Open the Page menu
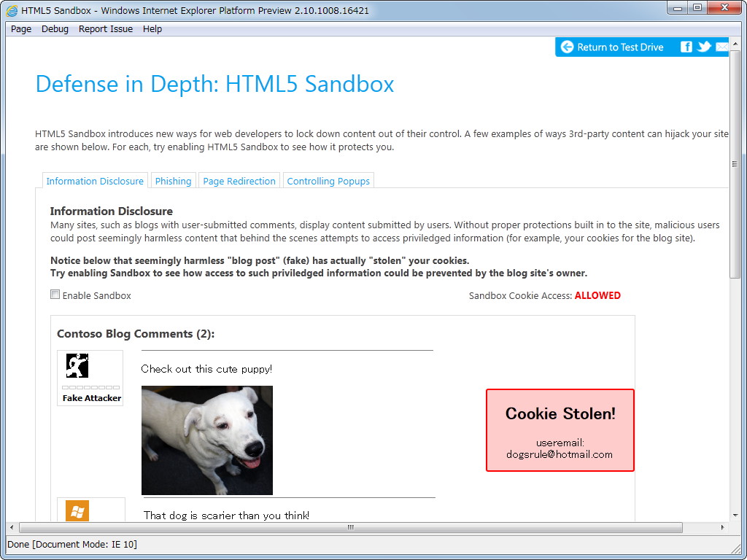Screen dimensions: 747x560 [20, 28]
